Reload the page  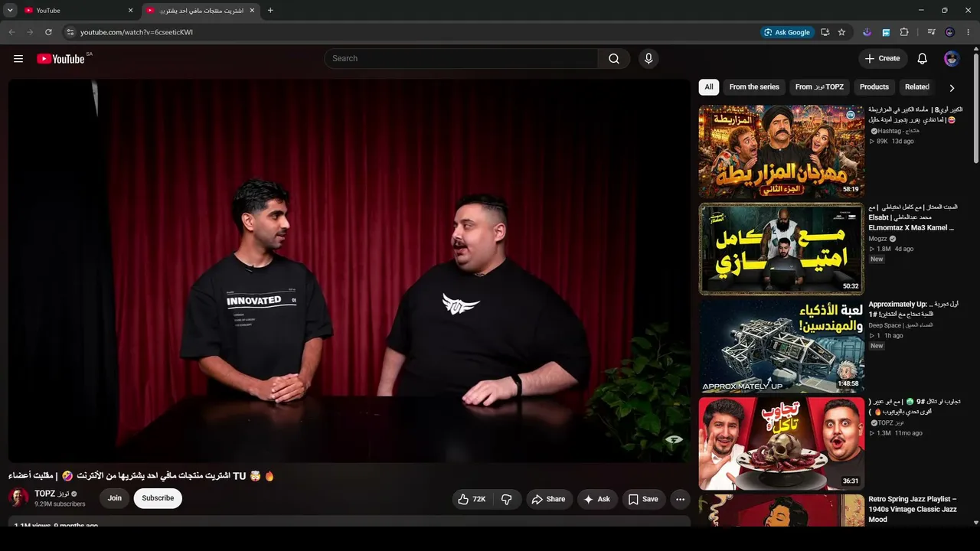click(48, 32)
